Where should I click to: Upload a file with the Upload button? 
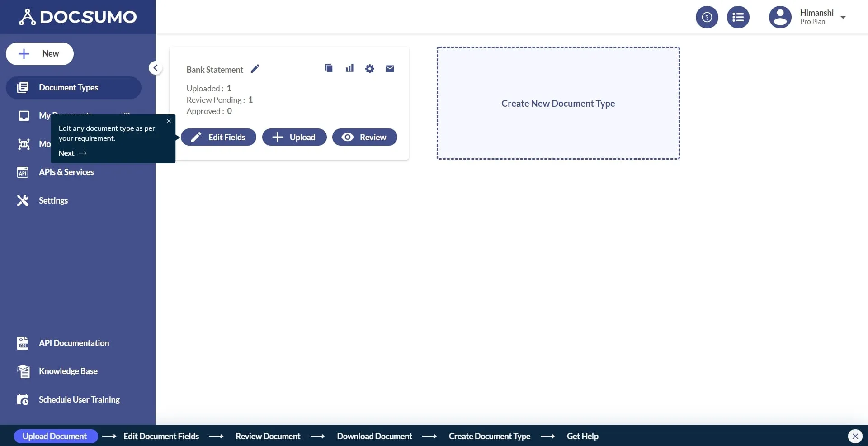[294, 137]
